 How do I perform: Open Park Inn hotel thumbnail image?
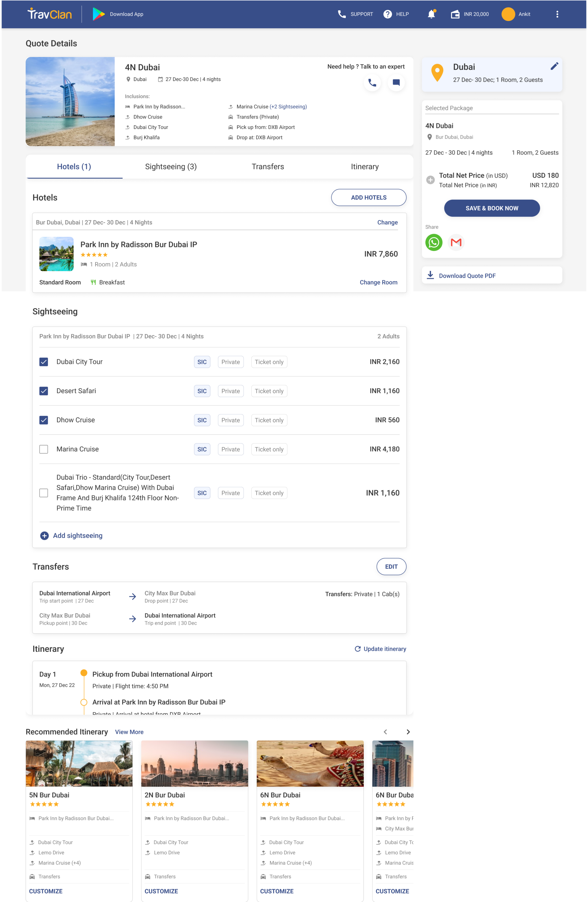(x=56, y=254)
